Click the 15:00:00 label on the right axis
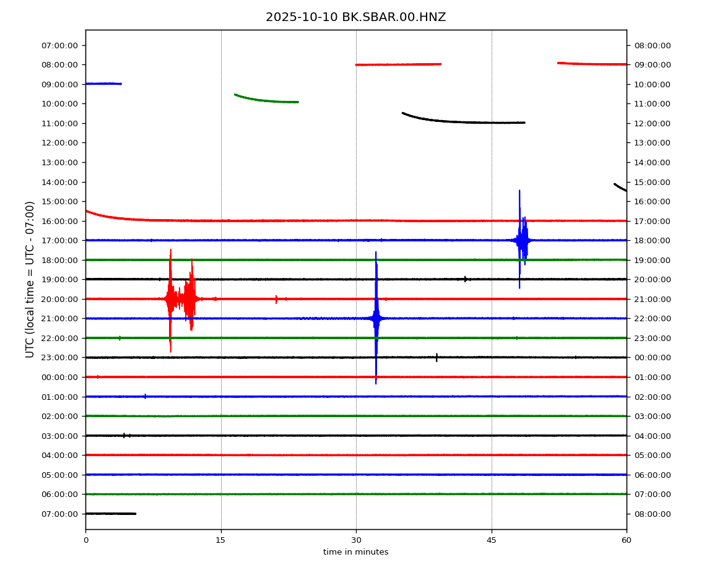 click(x=652, y=182)
